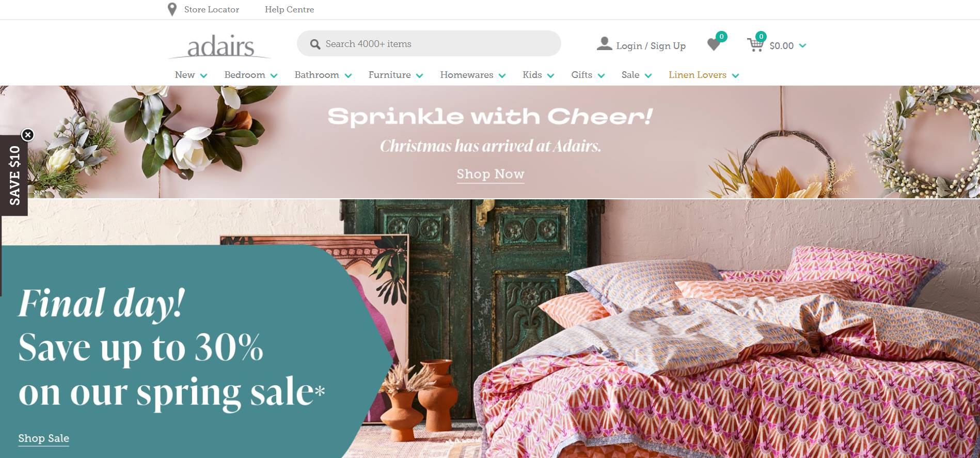
Task: Expand the Linen Lovers chevron
Action: [735, 75]
